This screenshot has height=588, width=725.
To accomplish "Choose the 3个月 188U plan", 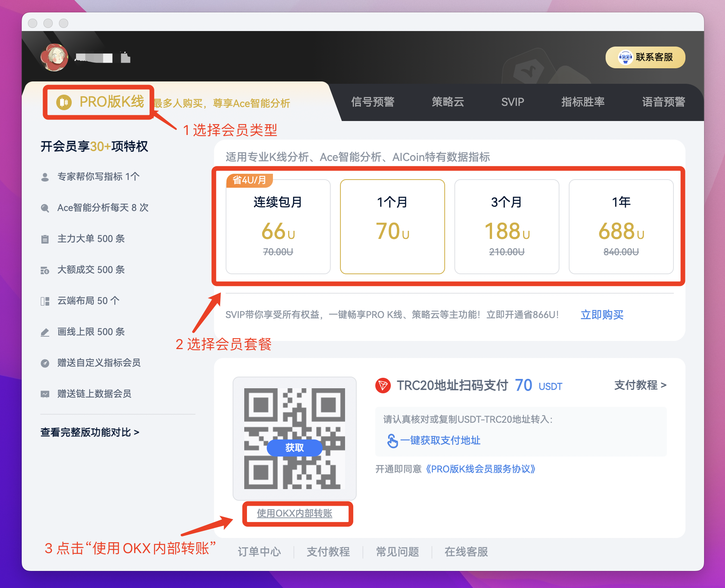I will [x=507, y=227].
